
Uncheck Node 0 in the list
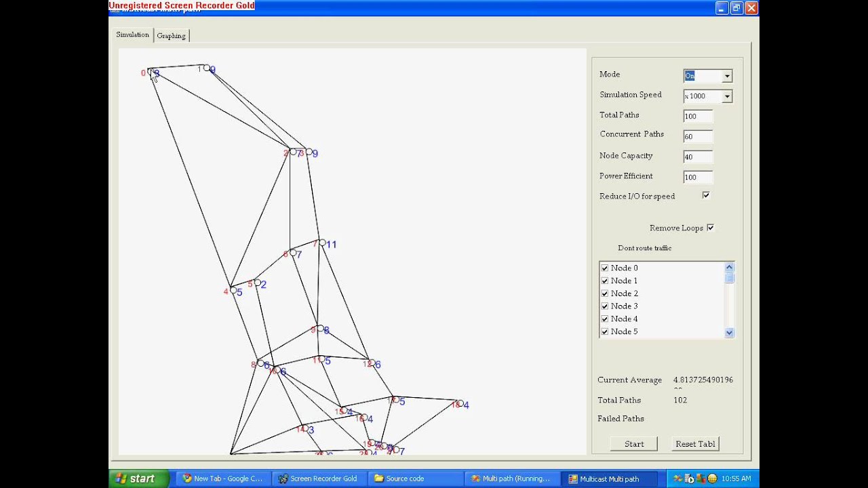(605, 268)
